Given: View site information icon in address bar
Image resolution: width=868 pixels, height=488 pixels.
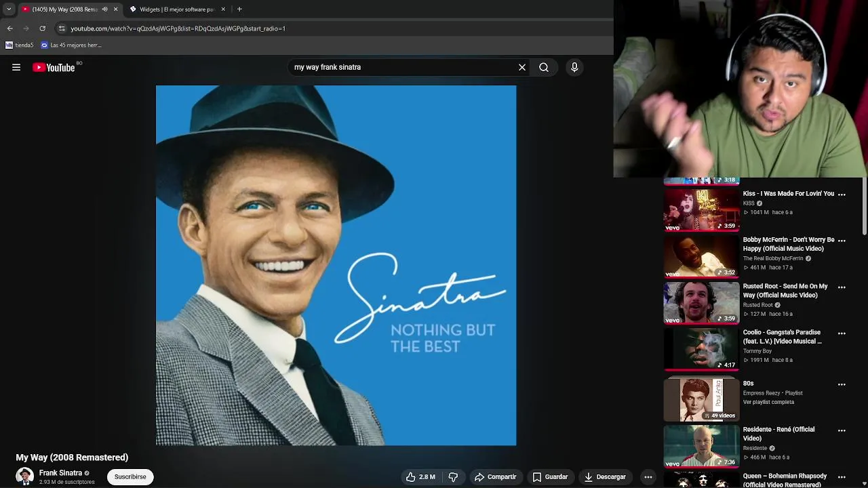Looking at the screenshot, I should coord(62,28).
